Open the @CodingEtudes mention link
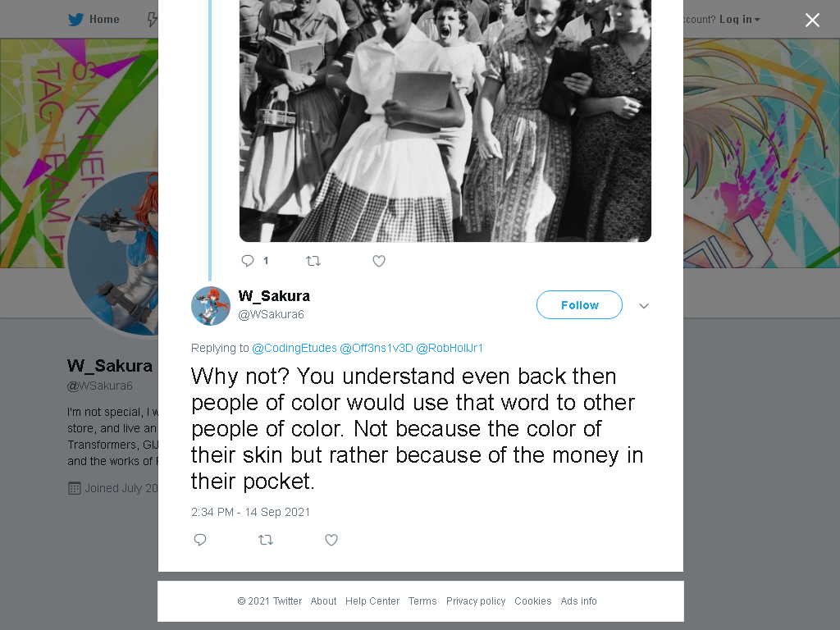 click(x=294, y=348)
